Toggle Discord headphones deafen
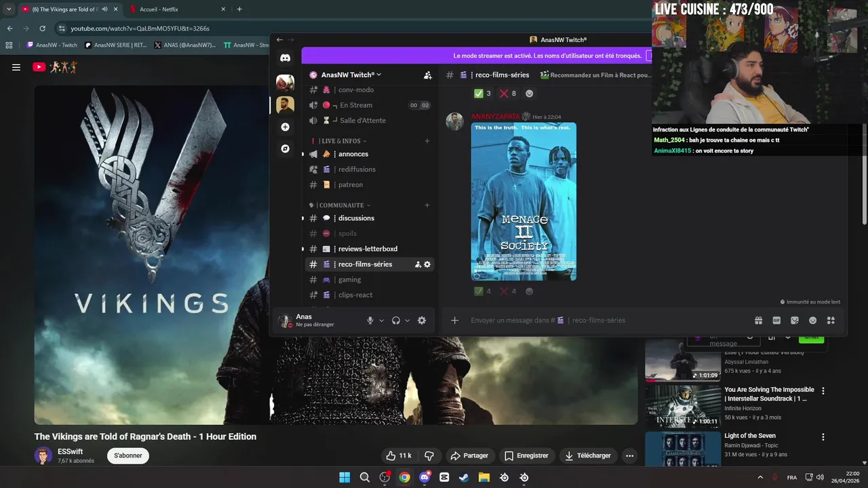This screenshot has width=868, height=488. tap(396, 321)
